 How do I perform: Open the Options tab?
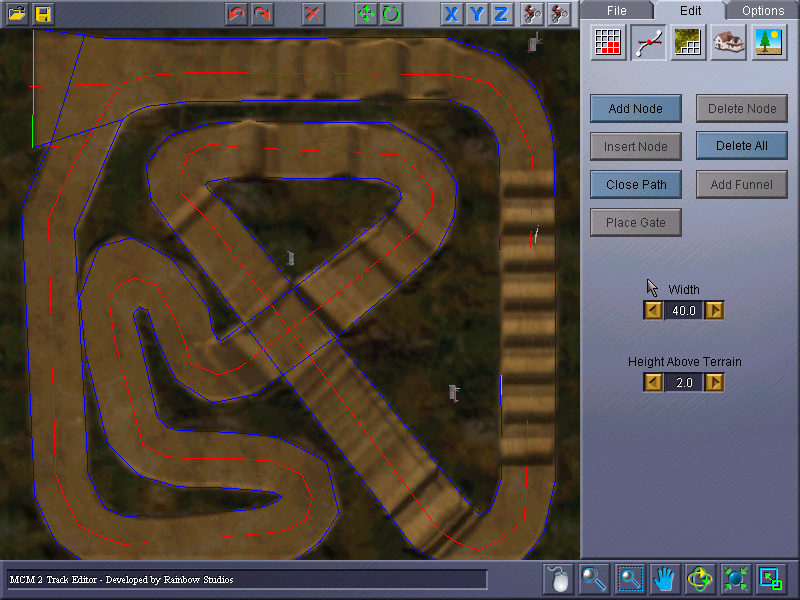pyautogui.click(x=763, y=10)
